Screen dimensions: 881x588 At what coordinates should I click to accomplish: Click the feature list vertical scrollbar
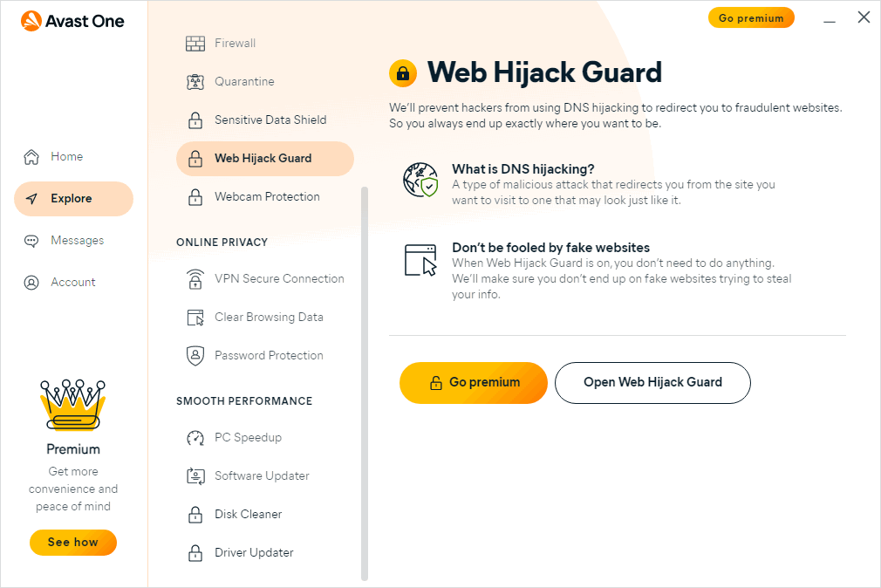click(364, 383)
